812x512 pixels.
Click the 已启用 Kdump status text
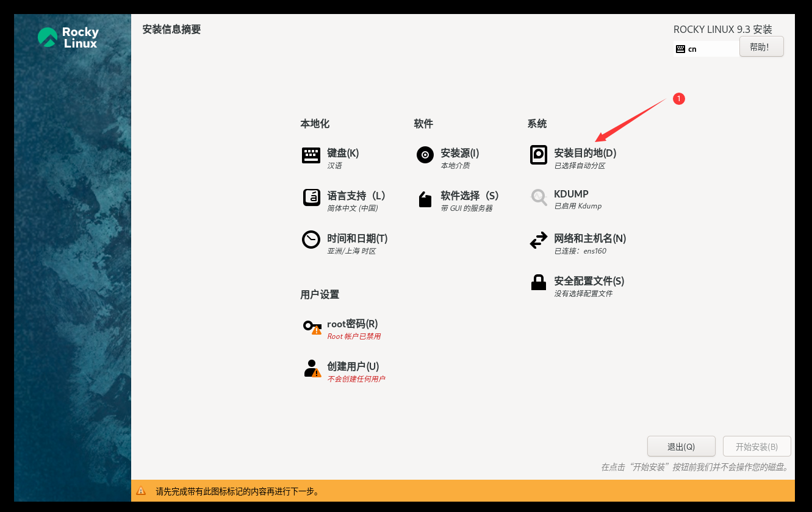(x=578, y=206)
